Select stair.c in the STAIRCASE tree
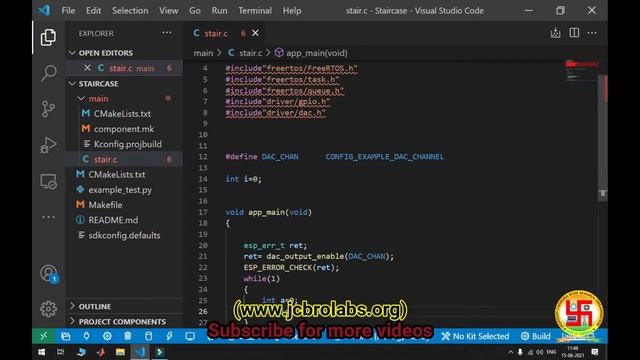 point(124,159)
